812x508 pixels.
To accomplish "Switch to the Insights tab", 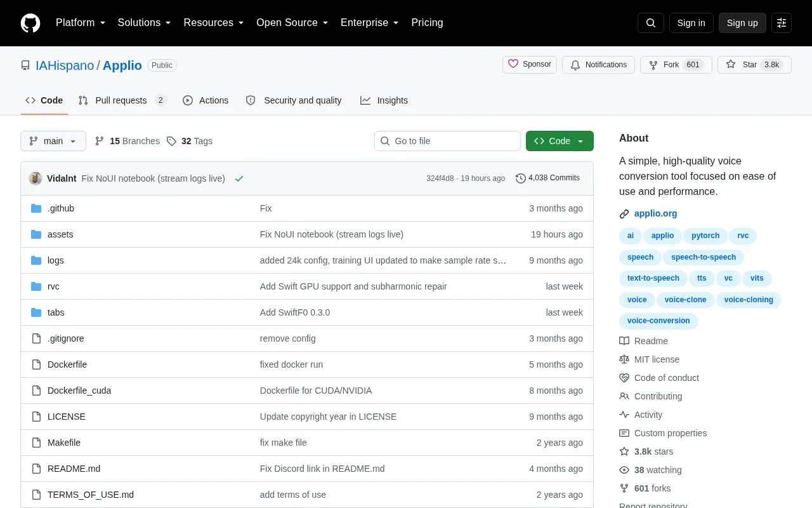I will 384,100.
